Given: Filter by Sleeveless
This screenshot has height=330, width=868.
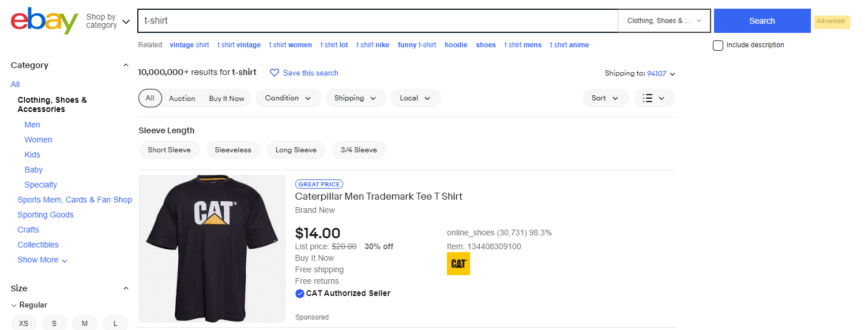Looking at the screenshot, I should coord(233,150).
